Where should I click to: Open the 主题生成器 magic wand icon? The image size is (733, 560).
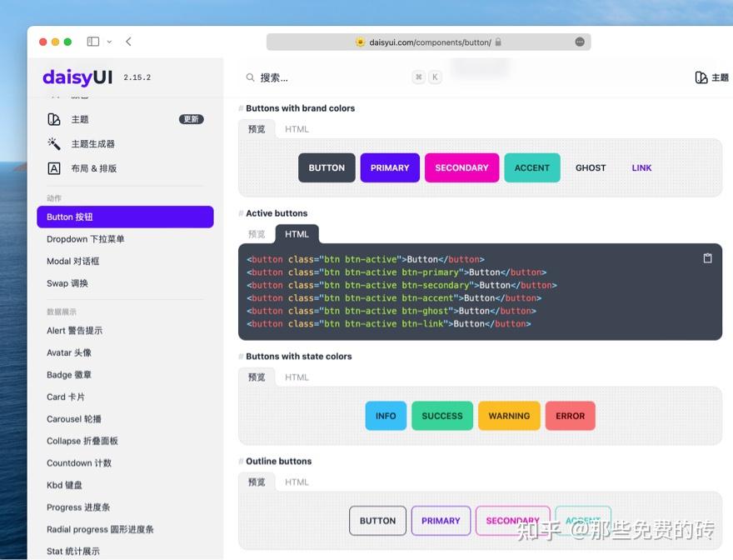point(54,142)
